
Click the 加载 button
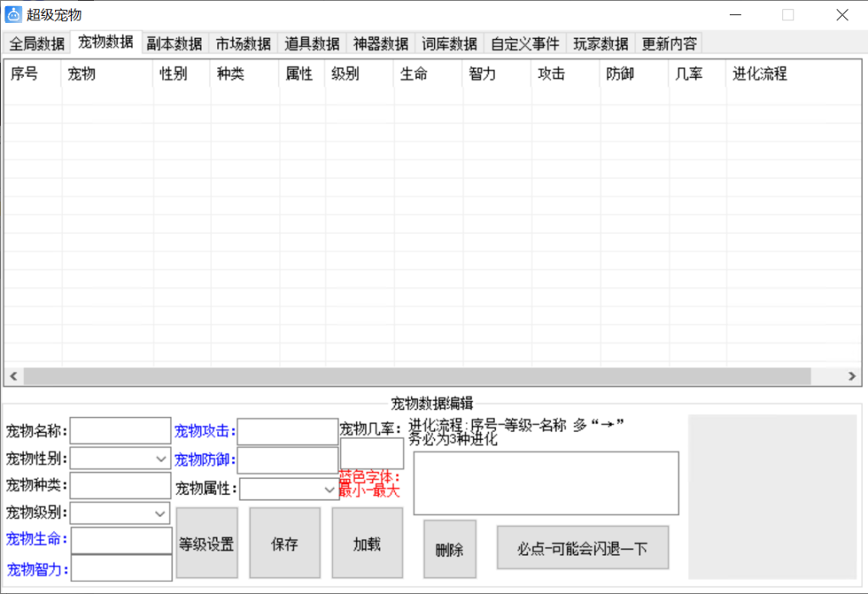point(367,544)
